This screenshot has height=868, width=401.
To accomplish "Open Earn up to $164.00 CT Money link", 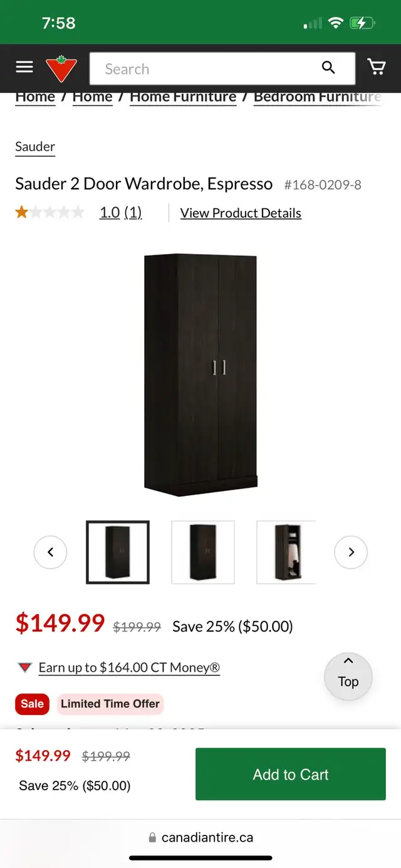I will pos(129,668).
